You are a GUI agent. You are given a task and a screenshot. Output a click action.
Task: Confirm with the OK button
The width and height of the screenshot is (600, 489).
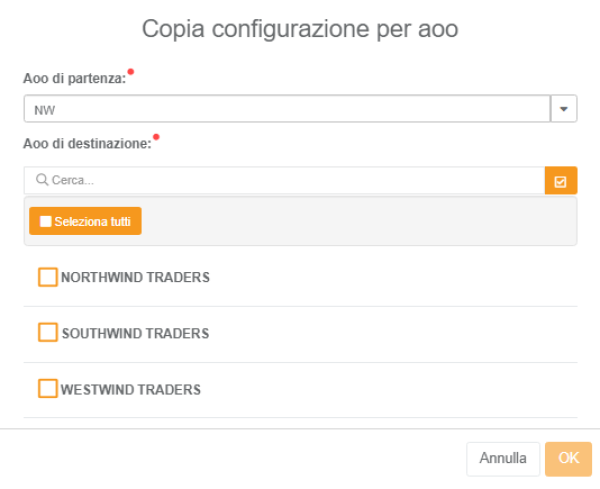pyautogui.click(x=569, y=459)
